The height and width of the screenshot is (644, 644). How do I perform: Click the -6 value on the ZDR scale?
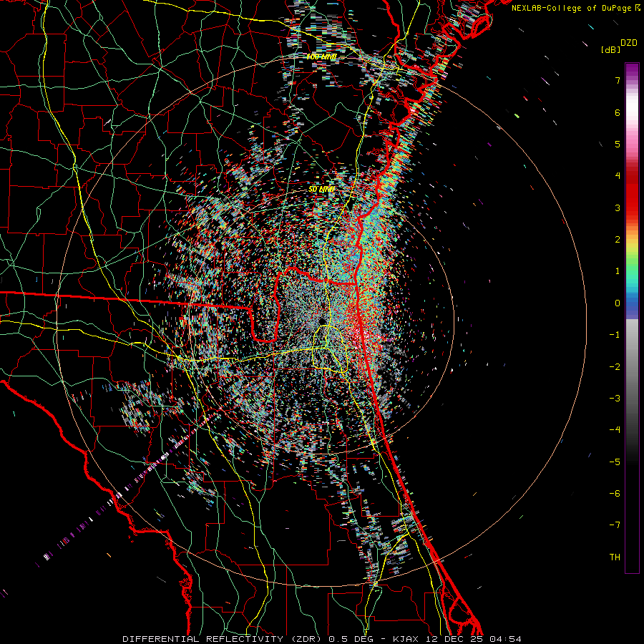click(615, 494)
